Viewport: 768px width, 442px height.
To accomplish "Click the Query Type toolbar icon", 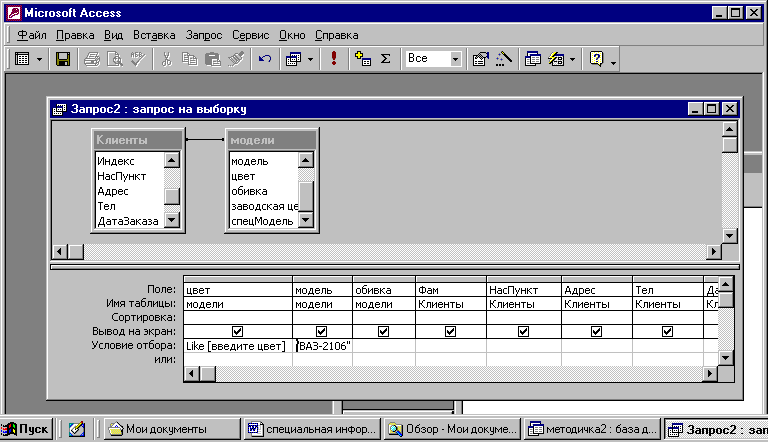I will click(x=293, y=59).
